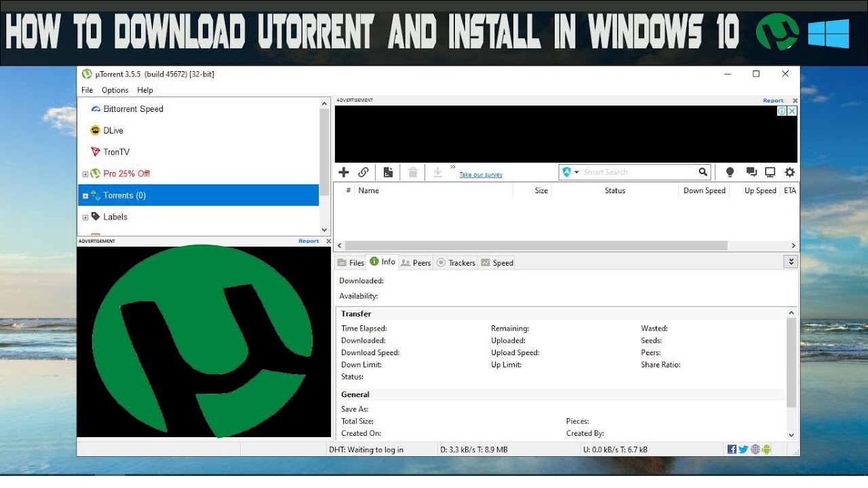Click the Android icon in status bar
This screenshot has width=868, height=488.
[767, 449]
